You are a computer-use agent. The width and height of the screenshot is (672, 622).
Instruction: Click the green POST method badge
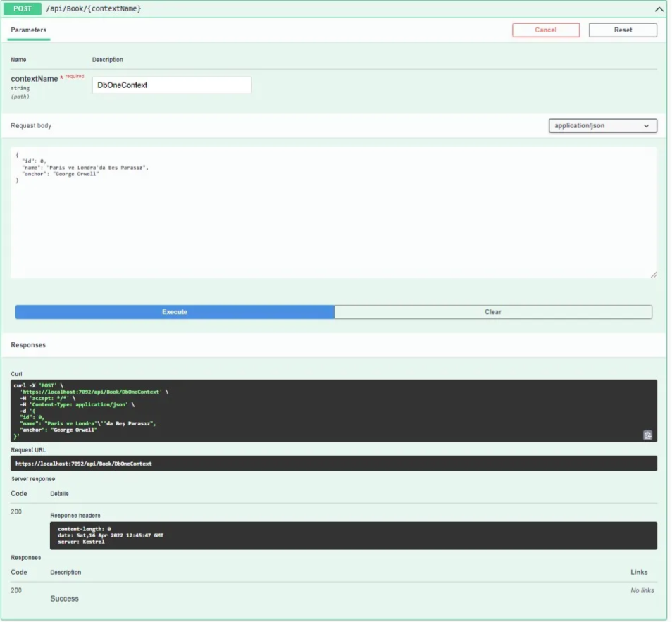pyautogui.click(x=23, y=8)
